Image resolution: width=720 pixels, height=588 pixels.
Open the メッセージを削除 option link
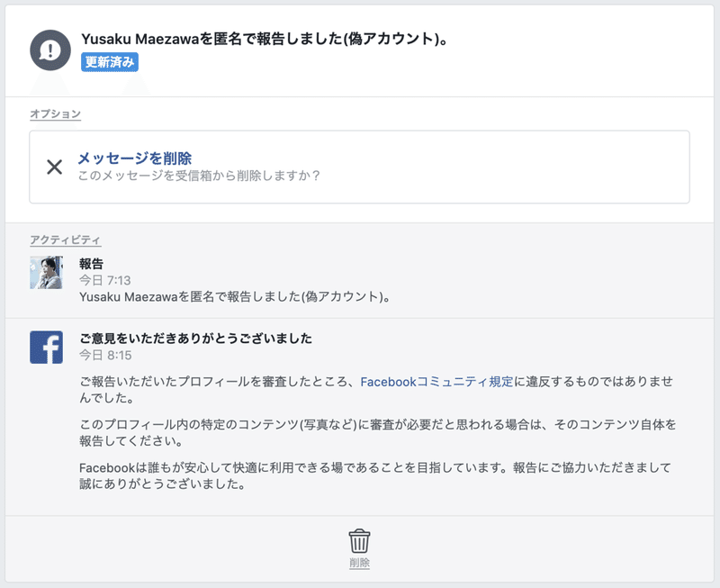coord(134,158)
